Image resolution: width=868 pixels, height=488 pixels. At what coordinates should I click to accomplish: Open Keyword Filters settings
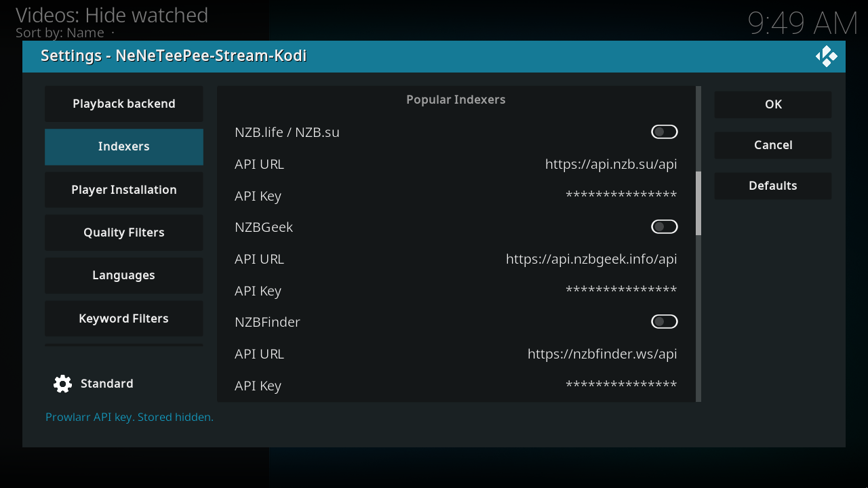pyautogui.click(x=124, y=319)
